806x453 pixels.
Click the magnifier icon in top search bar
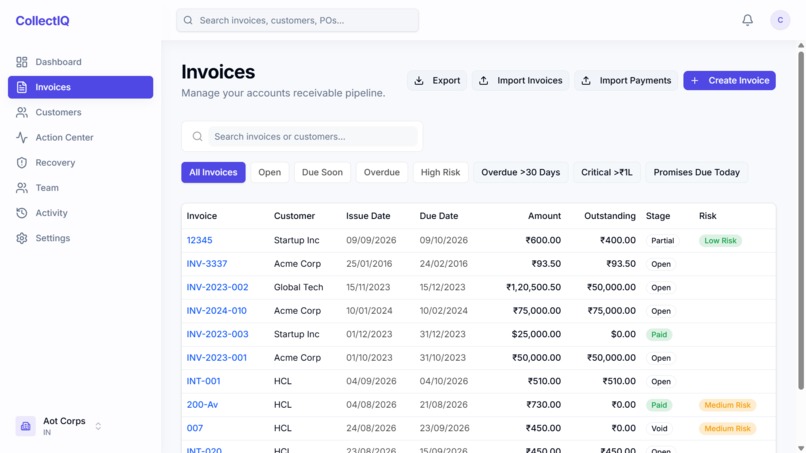point(188,21)
